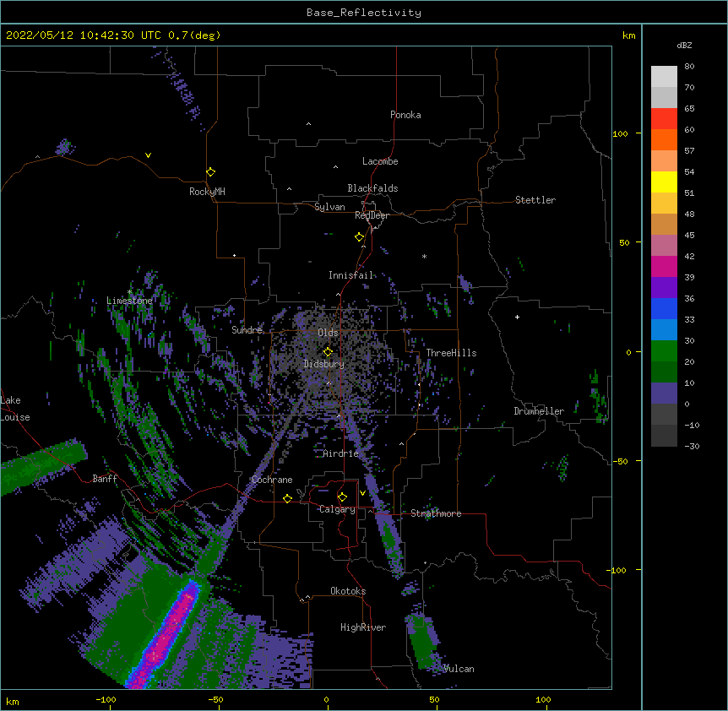Click the Cochrane city label

(272, 480)
